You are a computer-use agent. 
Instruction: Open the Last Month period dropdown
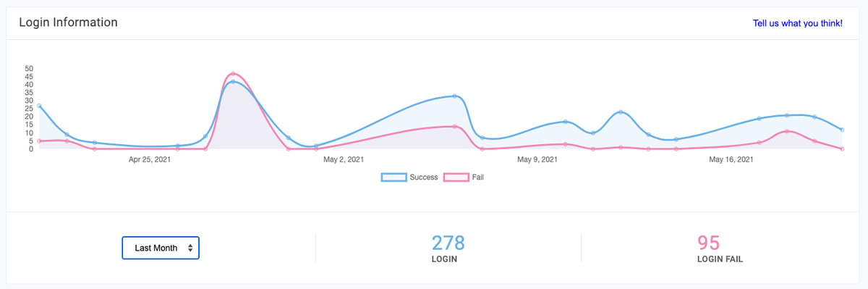[x=161, y=248]
